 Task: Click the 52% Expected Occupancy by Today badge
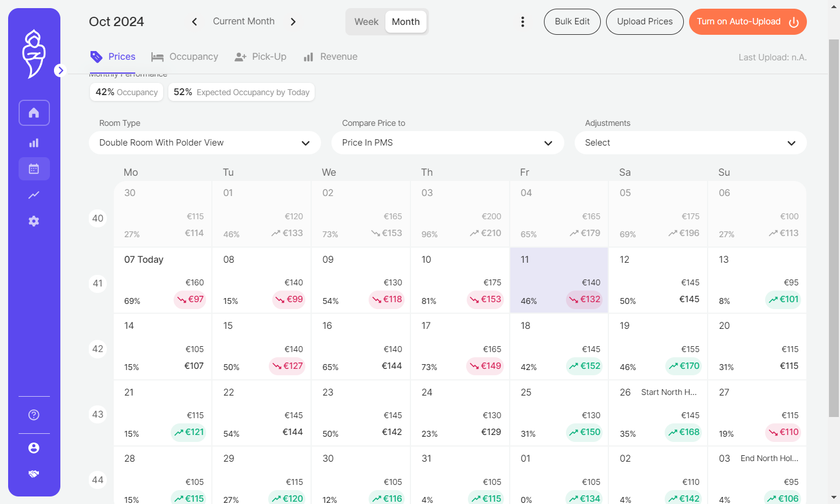coord(241,92)
